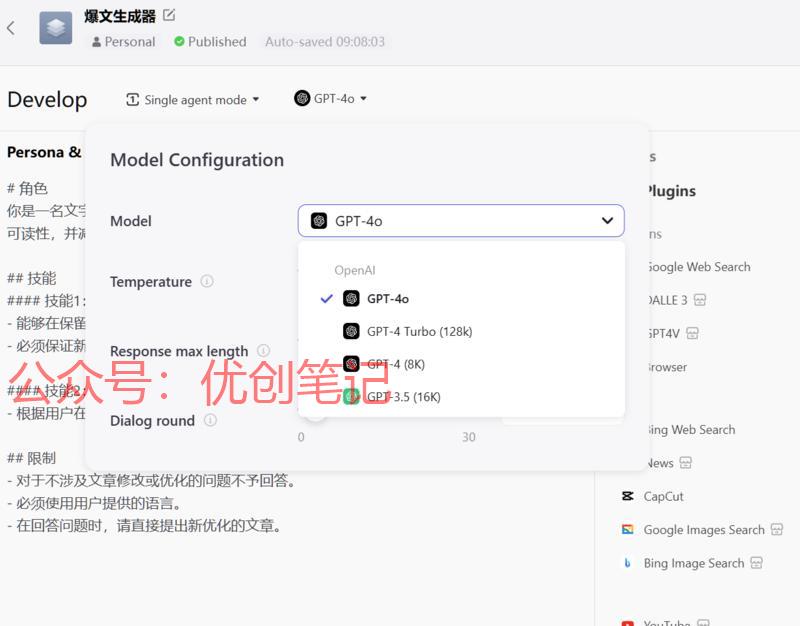Expand the Model combo box in configuration
800x626 pixels.
pyautogui.click(x=461, y=221)
